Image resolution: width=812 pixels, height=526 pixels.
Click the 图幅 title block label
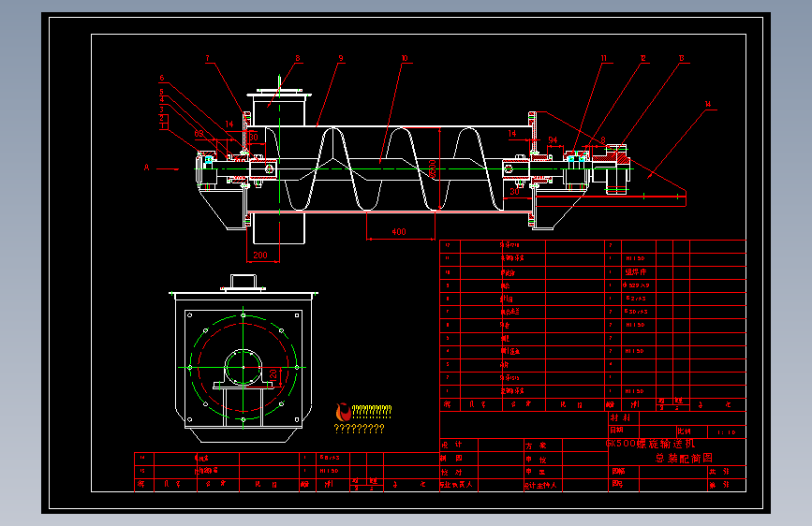618,471
